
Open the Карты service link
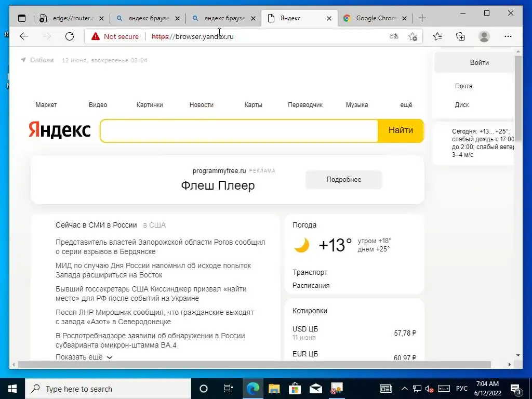pos(254,105)
